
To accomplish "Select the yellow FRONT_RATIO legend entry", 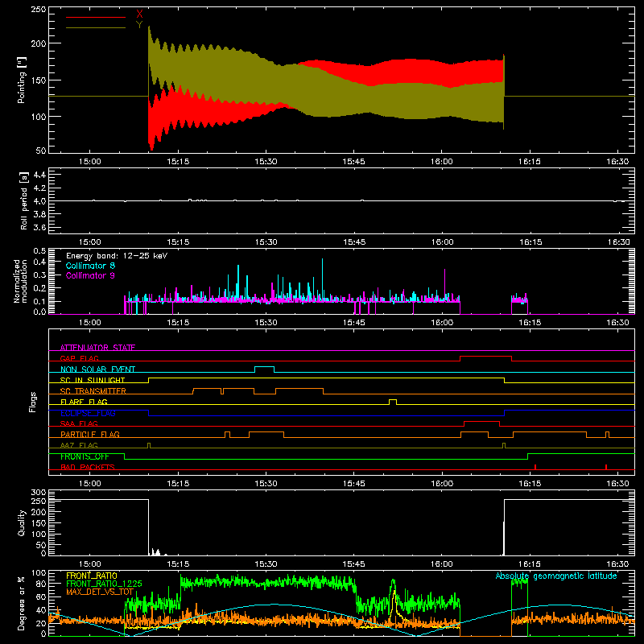I will (92, 576).
